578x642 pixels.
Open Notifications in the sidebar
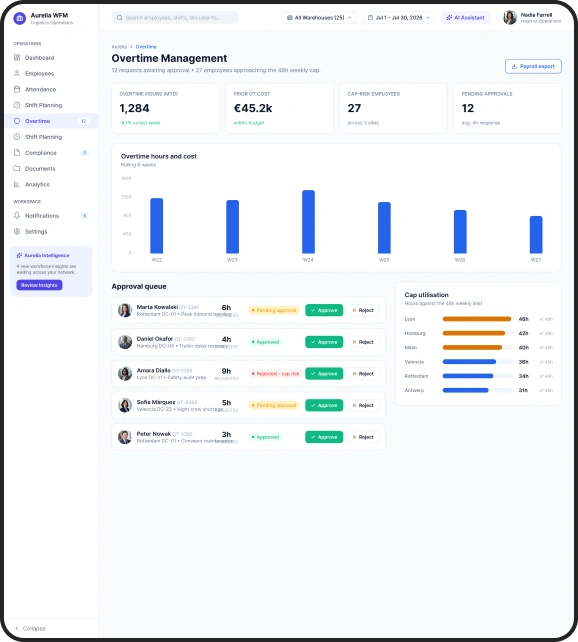pyautogui.click(x=51, y=215)
